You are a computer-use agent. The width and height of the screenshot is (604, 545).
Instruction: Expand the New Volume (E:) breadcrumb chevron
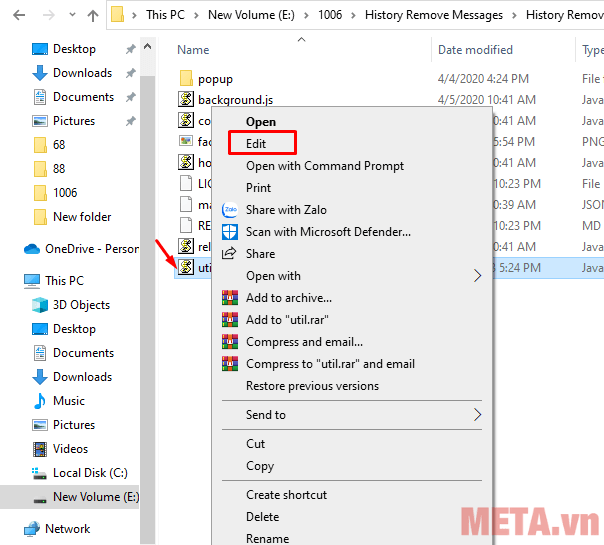[306, 15]
